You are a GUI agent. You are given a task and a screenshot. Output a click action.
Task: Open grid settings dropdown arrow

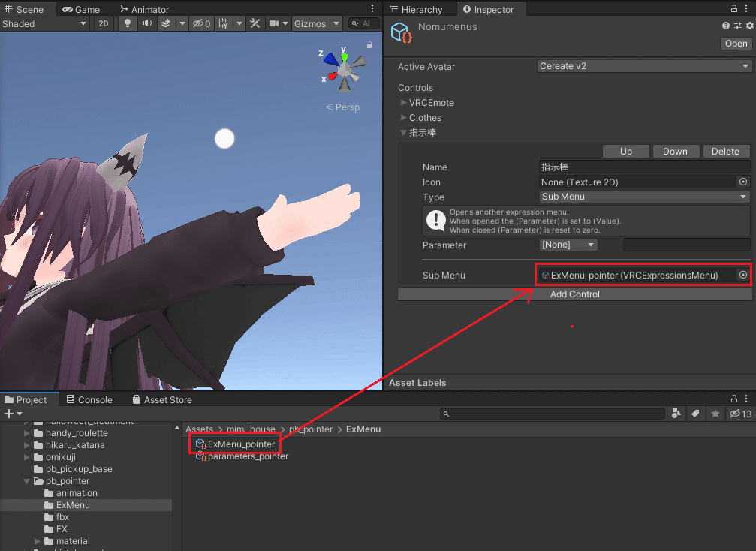[239, 23]
